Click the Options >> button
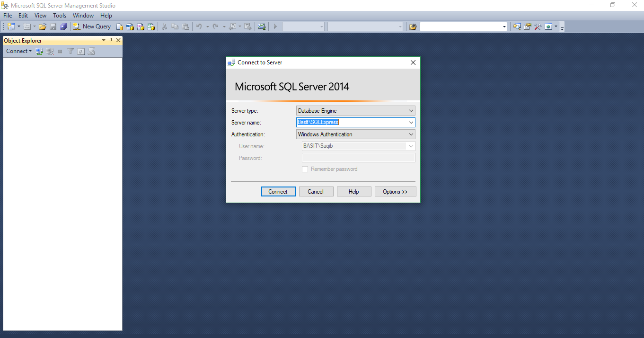 tap(395, 192)
